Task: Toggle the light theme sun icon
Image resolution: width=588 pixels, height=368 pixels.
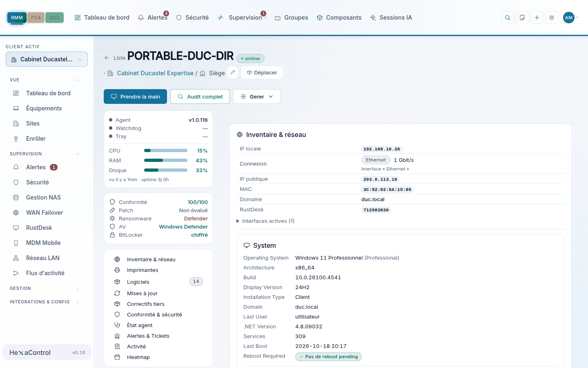Action: tap(552, 18)
